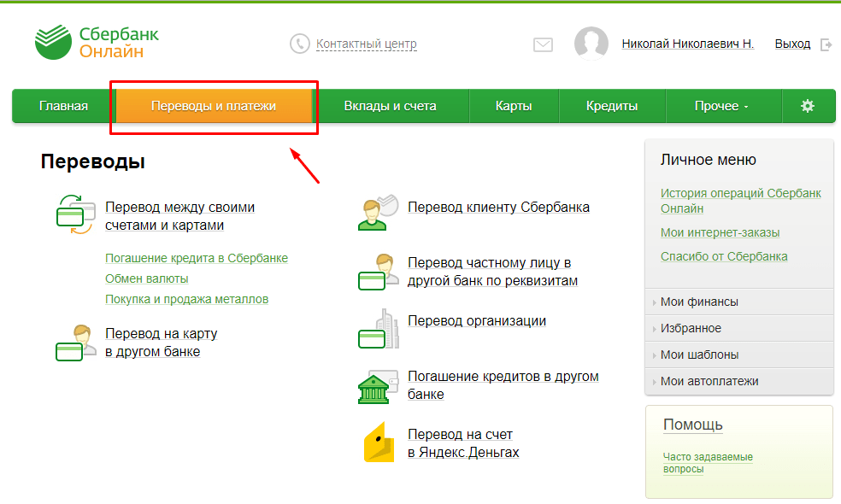The width and height of the screenshot is (841, 504).
Task: Open the Вклады и счета tab
Action: 390,106
